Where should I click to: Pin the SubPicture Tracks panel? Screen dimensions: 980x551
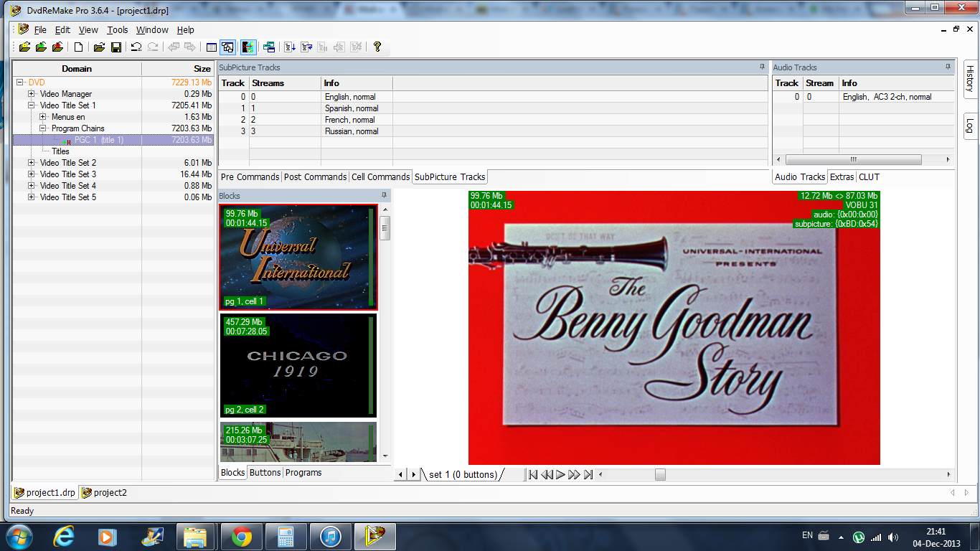coord(762,67)
